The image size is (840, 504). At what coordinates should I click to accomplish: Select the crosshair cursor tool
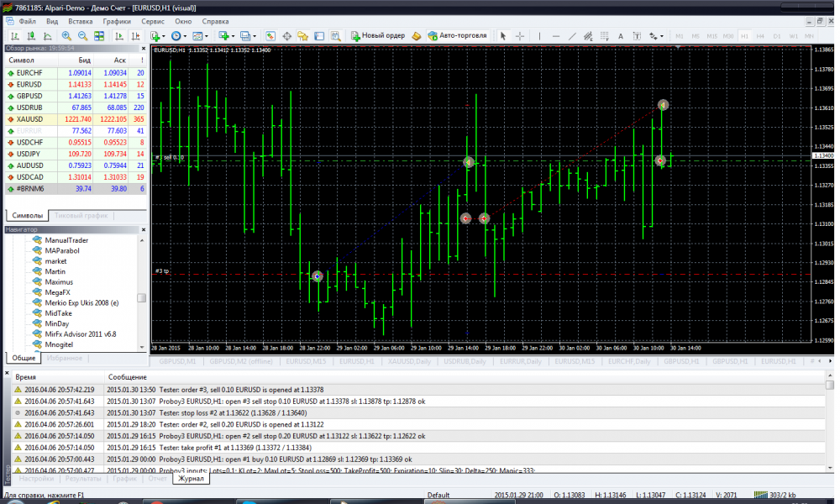point(520,36)
